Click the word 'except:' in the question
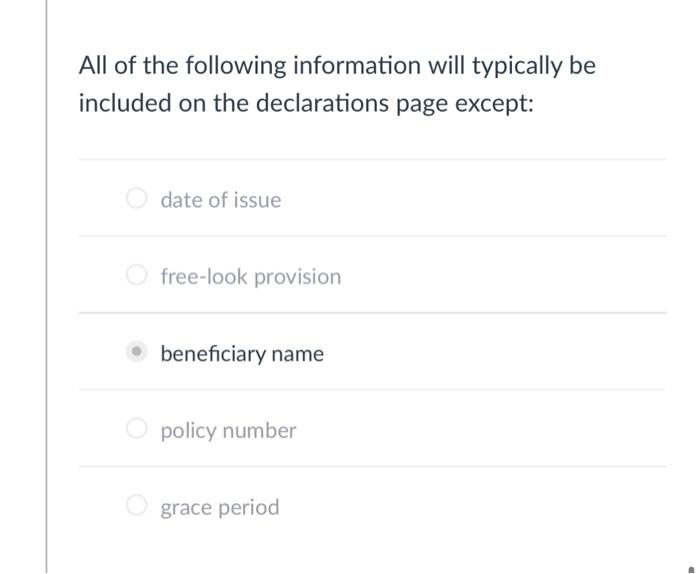700x574 pixels. [494, 104]
